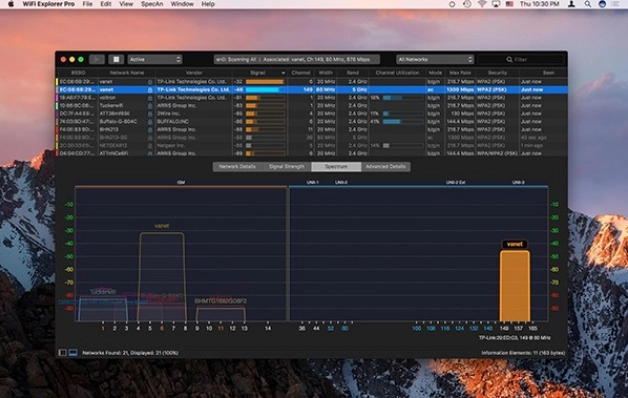Viewport: 628px width, 398px height.
Task: Select the Spectrum tab
Action: coord(336,167)
